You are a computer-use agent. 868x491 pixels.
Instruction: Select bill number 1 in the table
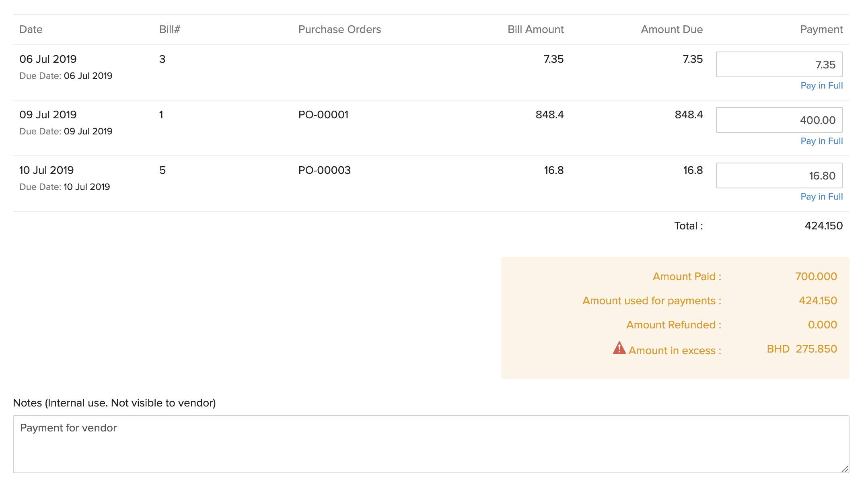161,114
